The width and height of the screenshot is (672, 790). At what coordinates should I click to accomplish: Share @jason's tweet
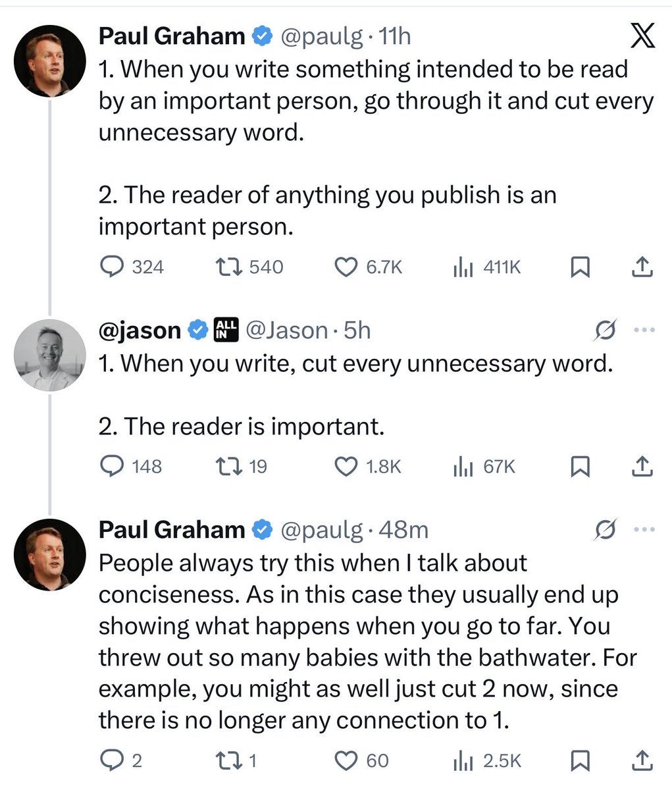click(x=642, y=466)
